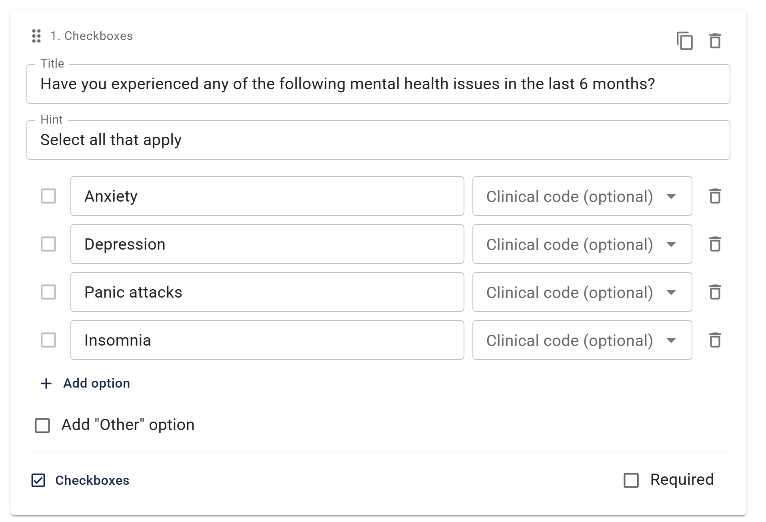Remove the Depression option with trash icon

tap(715, 244)
